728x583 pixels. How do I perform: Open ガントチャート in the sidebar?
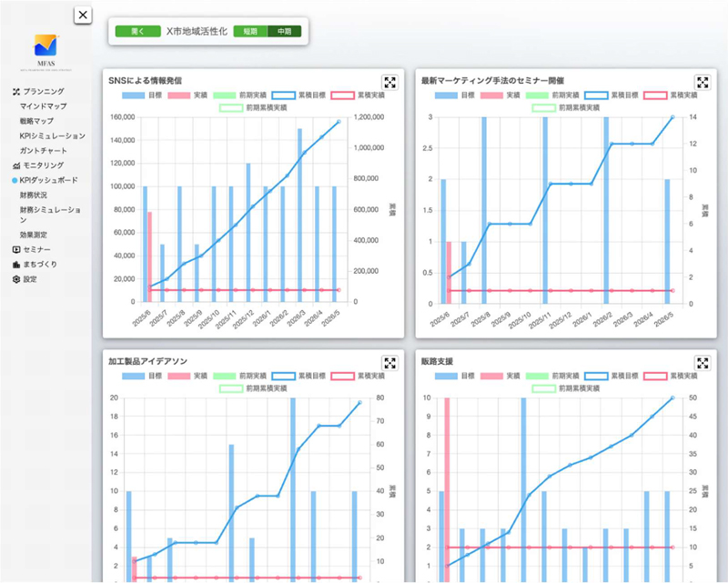43,151
